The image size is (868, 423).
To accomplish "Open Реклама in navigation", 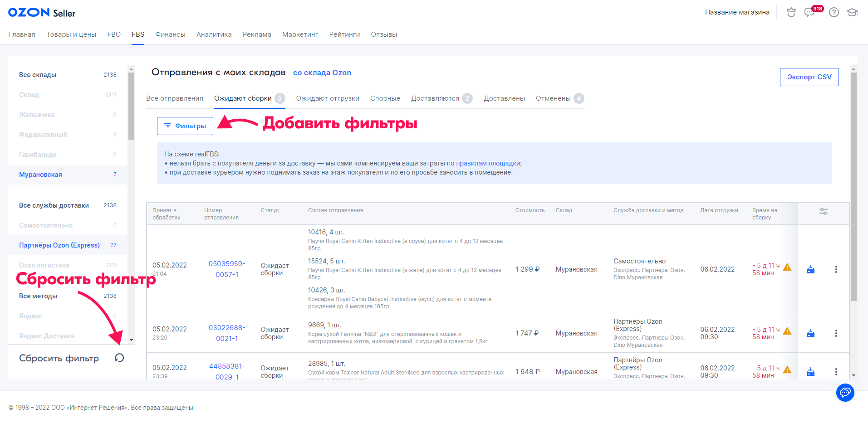I will point(257,34).
